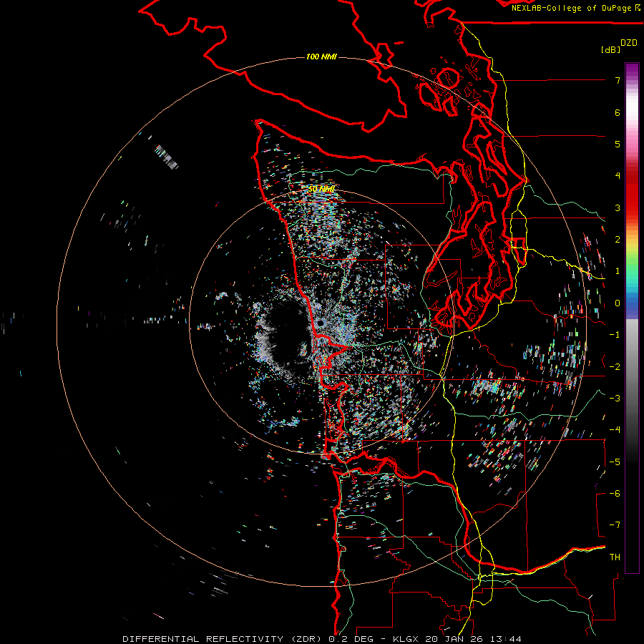Click the 6 value on color scale

pyautogui.click(x=618, y=112)
